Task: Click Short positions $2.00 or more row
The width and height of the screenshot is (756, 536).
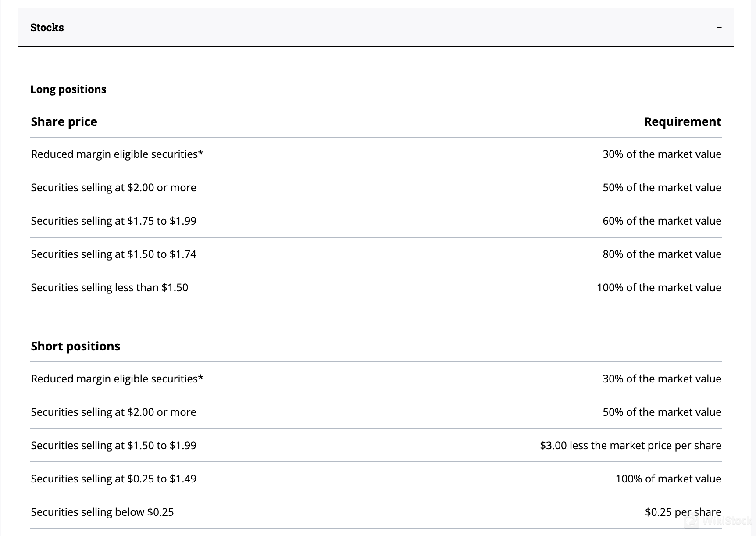Action: point(114,412)
